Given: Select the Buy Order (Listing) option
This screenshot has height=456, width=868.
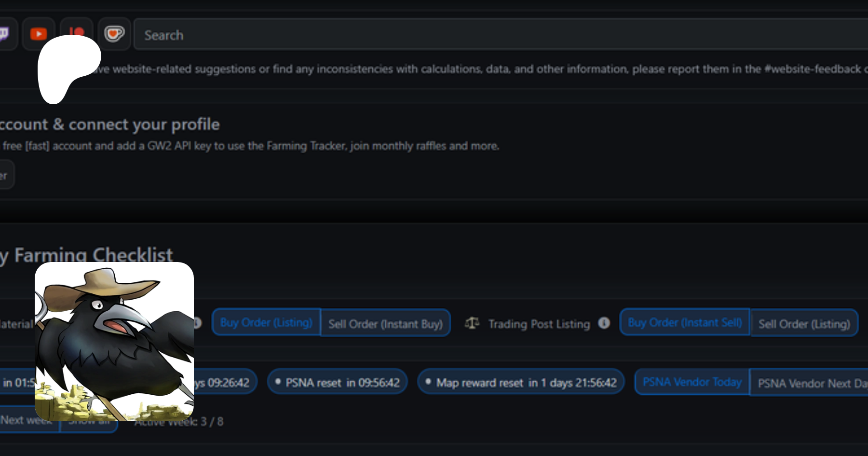Looking at the screenshot, I should 266,322.
